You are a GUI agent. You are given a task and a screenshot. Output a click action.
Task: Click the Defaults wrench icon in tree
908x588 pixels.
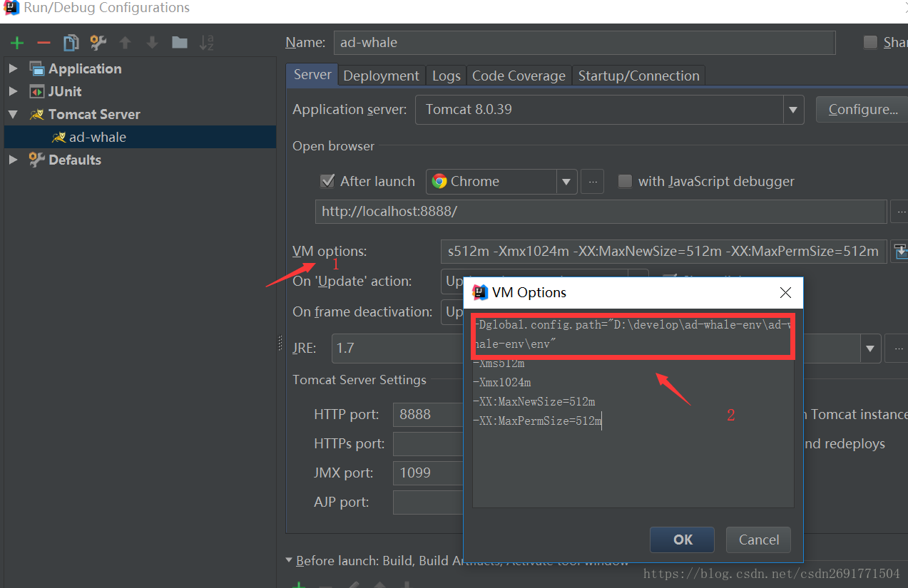[x=37, y=160]
